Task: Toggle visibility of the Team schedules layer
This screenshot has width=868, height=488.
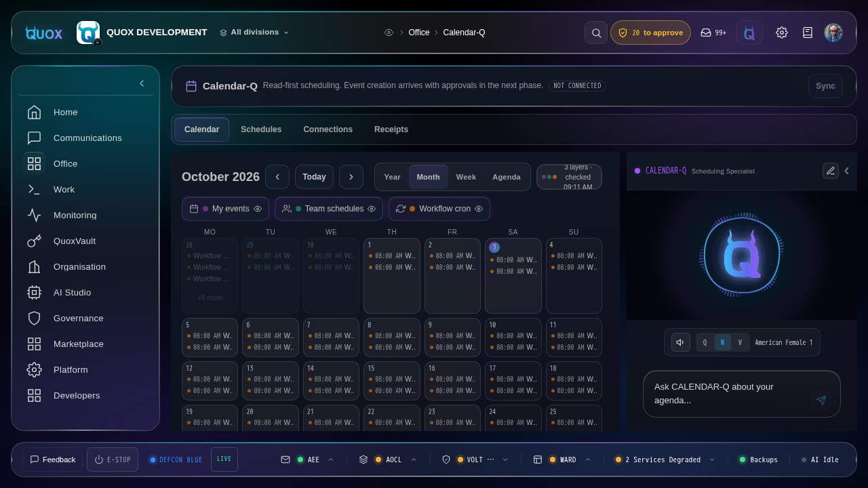Action: [x=372, y=209]
